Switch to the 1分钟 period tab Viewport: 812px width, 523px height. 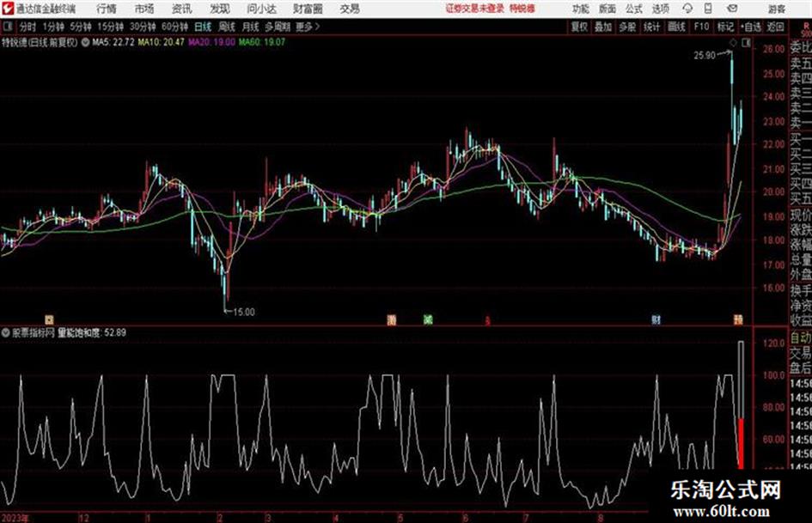(x=52, y=27)
